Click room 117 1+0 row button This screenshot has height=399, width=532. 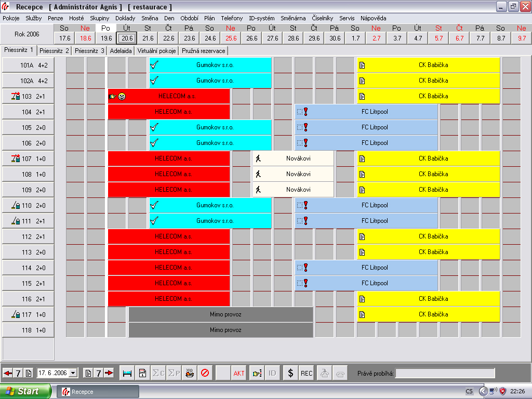[x=29, y=314]
